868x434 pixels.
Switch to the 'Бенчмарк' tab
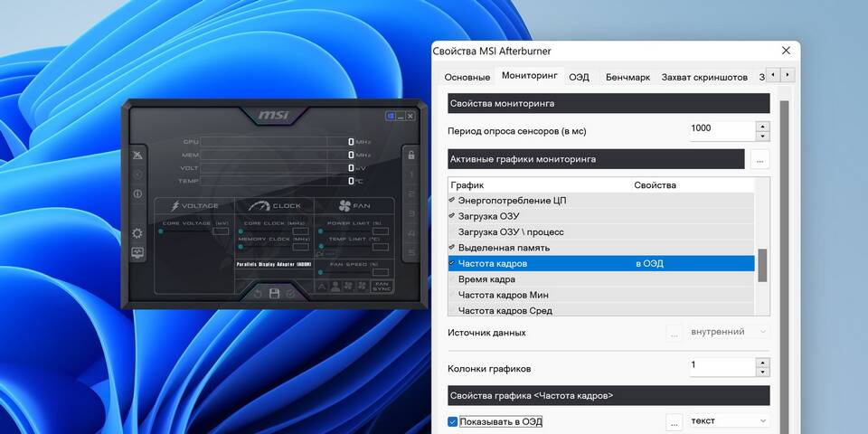point(627,77)
